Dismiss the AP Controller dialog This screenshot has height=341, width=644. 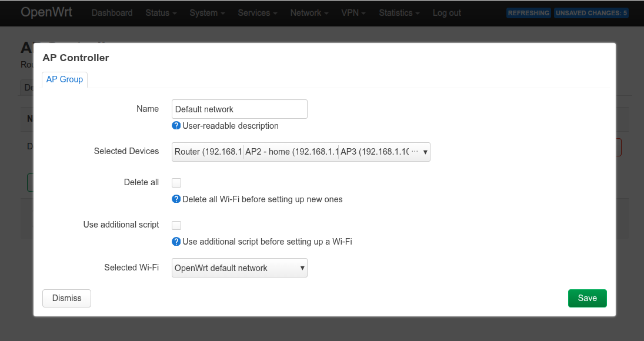click(66, 298)
